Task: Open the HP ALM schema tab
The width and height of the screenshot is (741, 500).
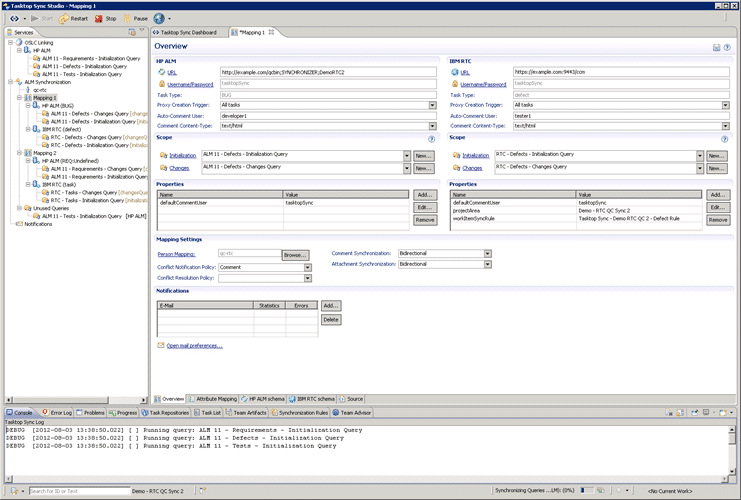Action: 263,399
